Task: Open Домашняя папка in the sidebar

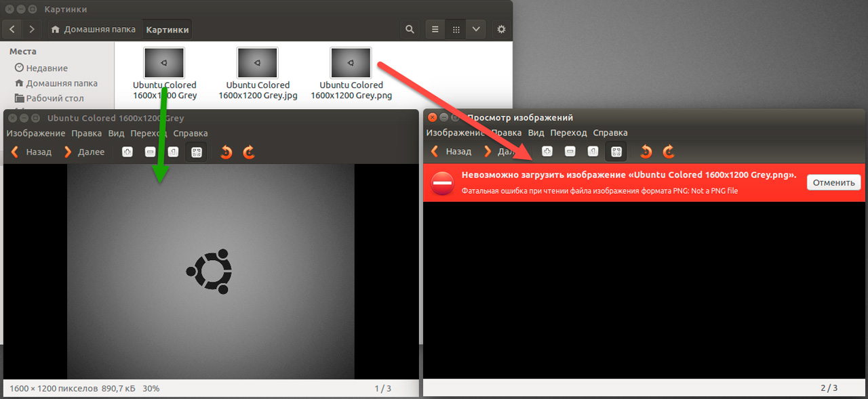Action: click(56, 83)
